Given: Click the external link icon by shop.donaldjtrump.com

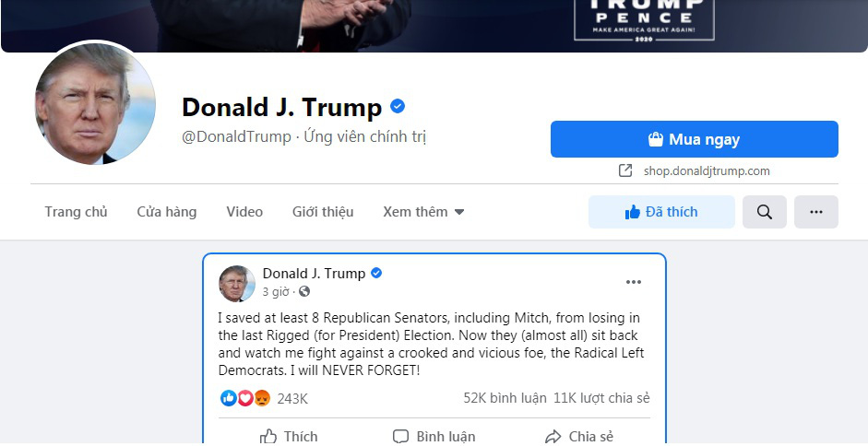Looking at the screenshot, I should tap(625, 170).
